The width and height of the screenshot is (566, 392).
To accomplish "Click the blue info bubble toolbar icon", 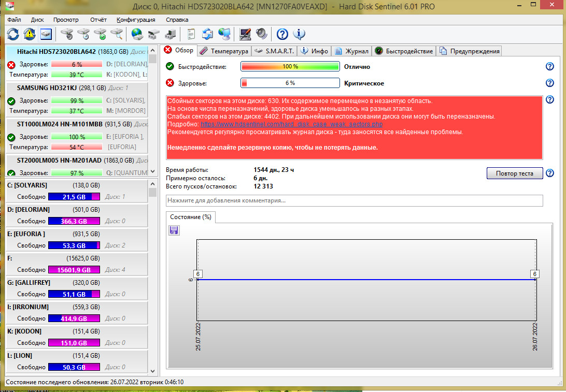I will click(x=299, y=34).
